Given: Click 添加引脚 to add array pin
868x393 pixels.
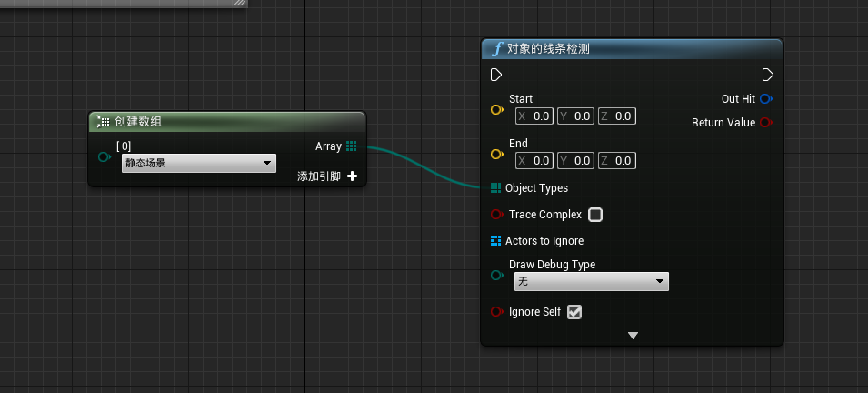Looking at the screenshot, I should [x=352, y=176].
